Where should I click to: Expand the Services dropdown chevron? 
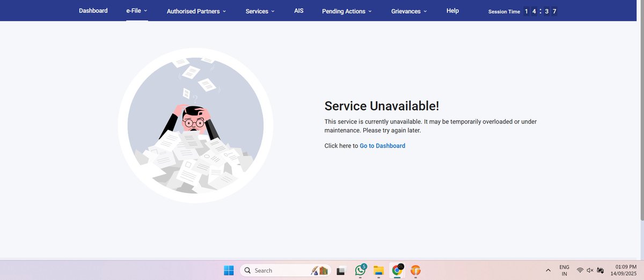click(273, 11)
